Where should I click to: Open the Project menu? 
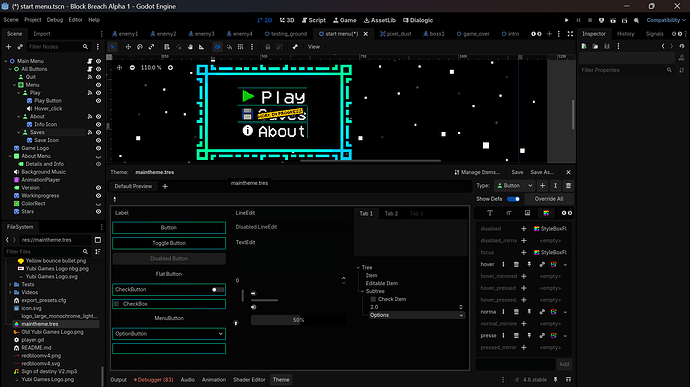pyautogui.click(x=33, y=20)
